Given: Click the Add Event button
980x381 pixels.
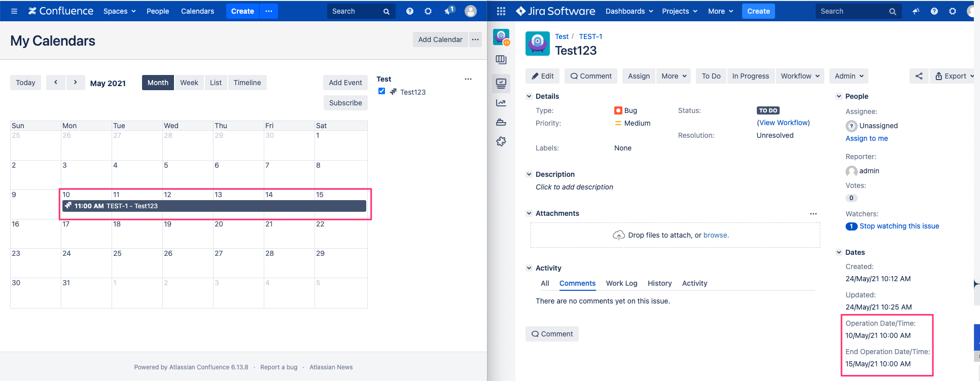Looking at the screenshot, I should point(345,83).
